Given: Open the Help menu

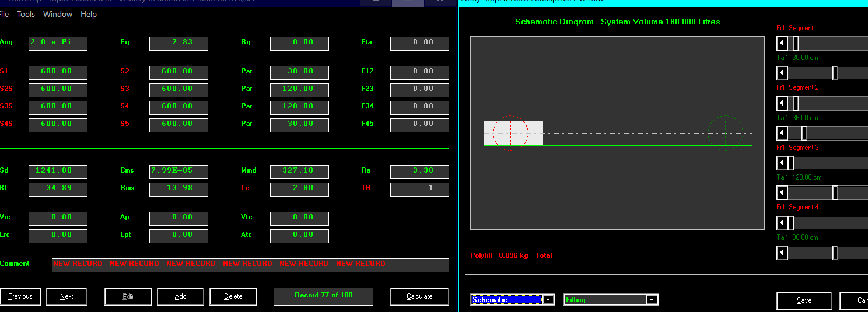Looking at the screenshot, I should pyautogui.click(x=89, y=14).
